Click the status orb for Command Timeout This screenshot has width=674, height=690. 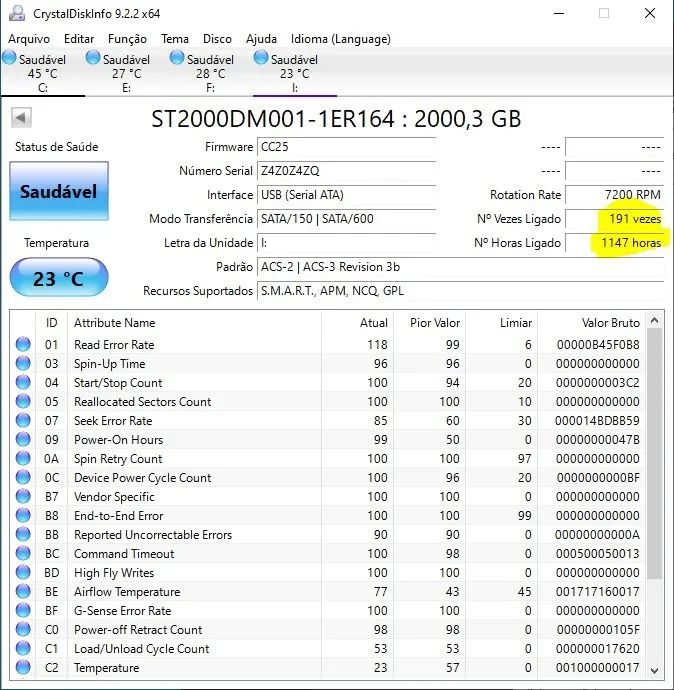click(23, 553)
